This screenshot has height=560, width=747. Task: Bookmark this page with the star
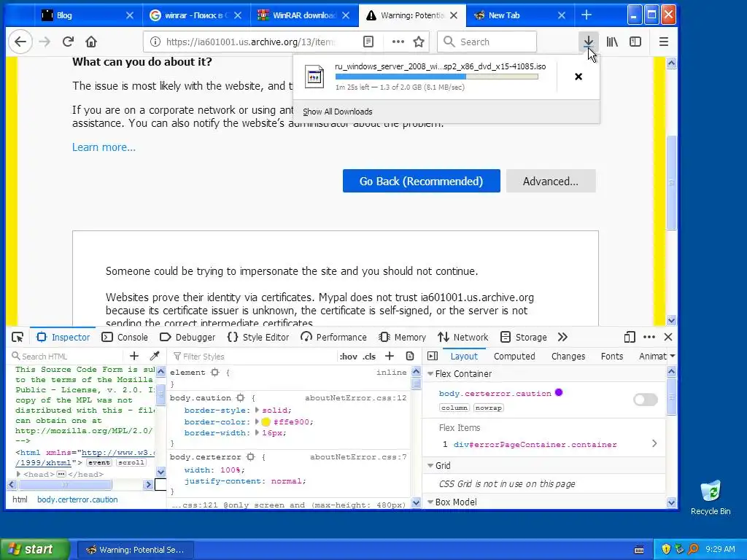click(419, 42)
